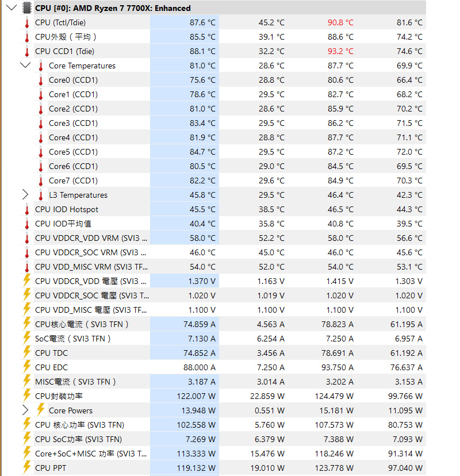This screenshot has height=476, width=460.
Task: Click thermometer icon beside Core1 (CCD1)
Action: 41,94
